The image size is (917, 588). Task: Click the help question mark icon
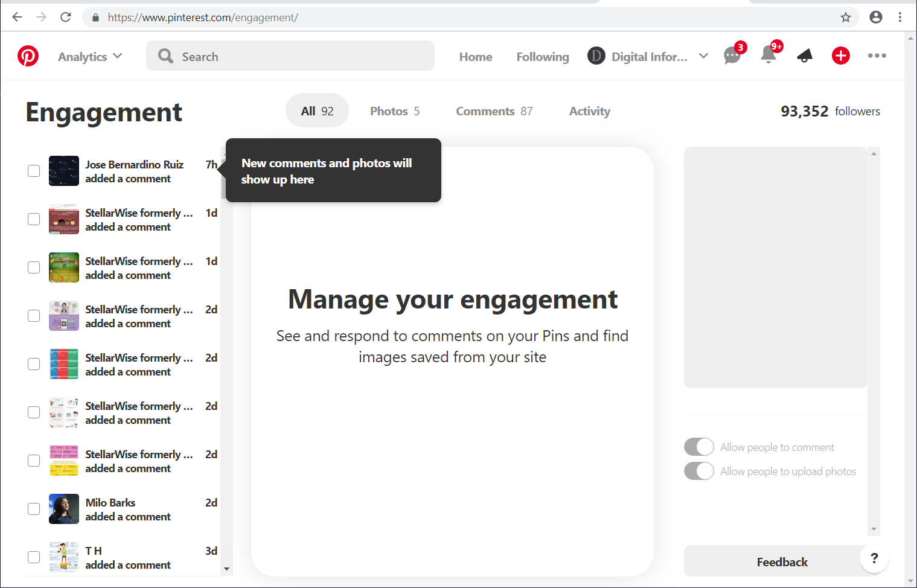[x=874, y=558]
